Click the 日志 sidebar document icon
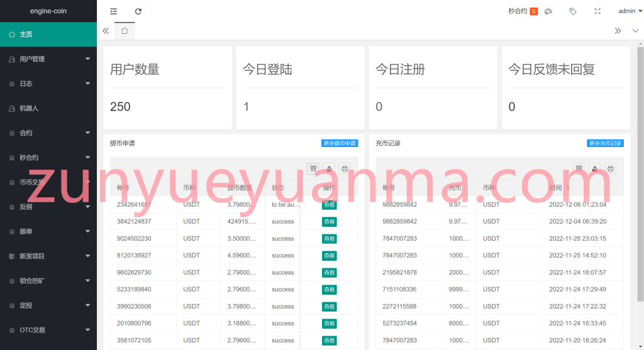Viewport: 644px width, 350px height. click(x=12, y=84)
